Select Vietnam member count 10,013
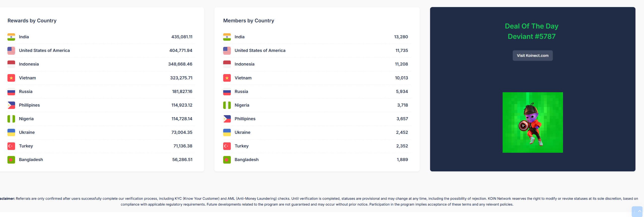This screenshot has width=644, height=217. coord(401,78)
